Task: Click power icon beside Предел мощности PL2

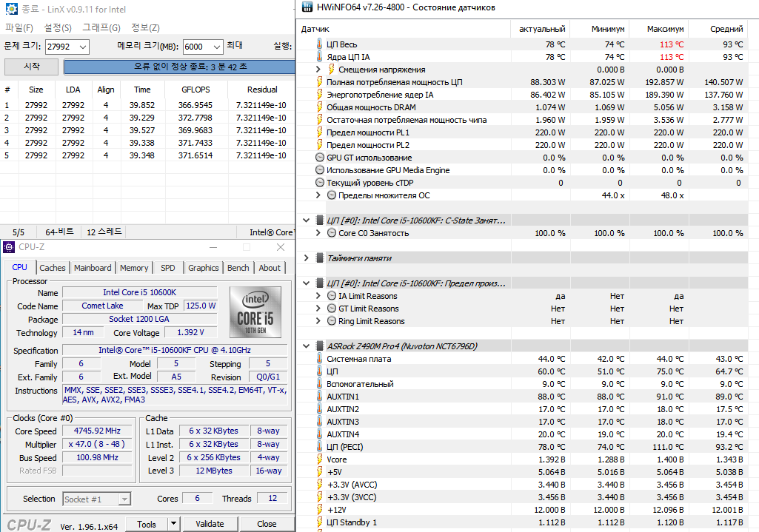Action: coord(319,144)
